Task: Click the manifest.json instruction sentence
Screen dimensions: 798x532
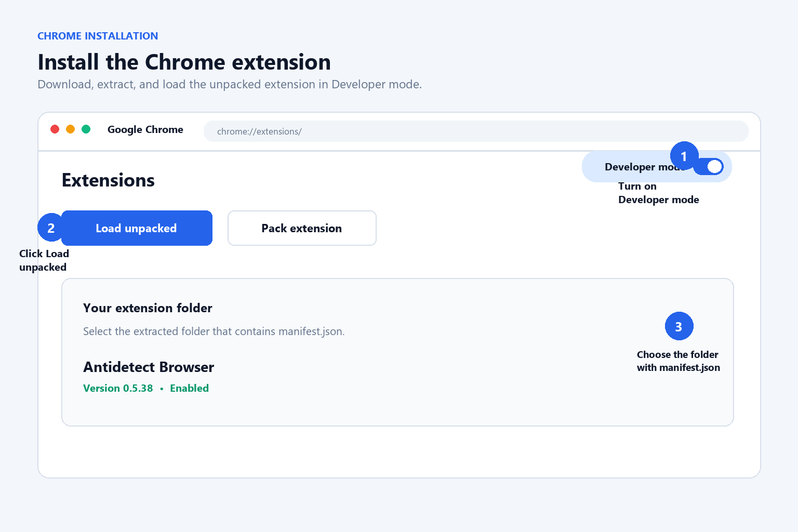Action: [x=214, y=331]
